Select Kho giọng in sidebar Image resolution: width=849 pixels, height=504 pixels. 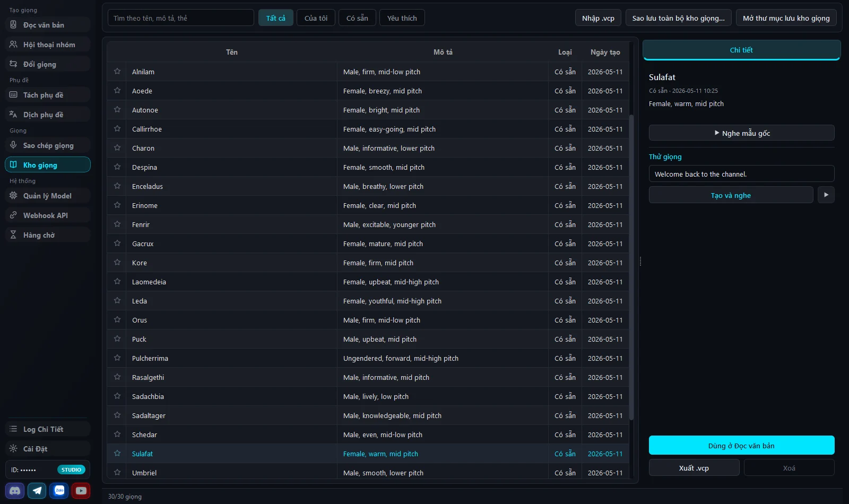coord(48,165)
